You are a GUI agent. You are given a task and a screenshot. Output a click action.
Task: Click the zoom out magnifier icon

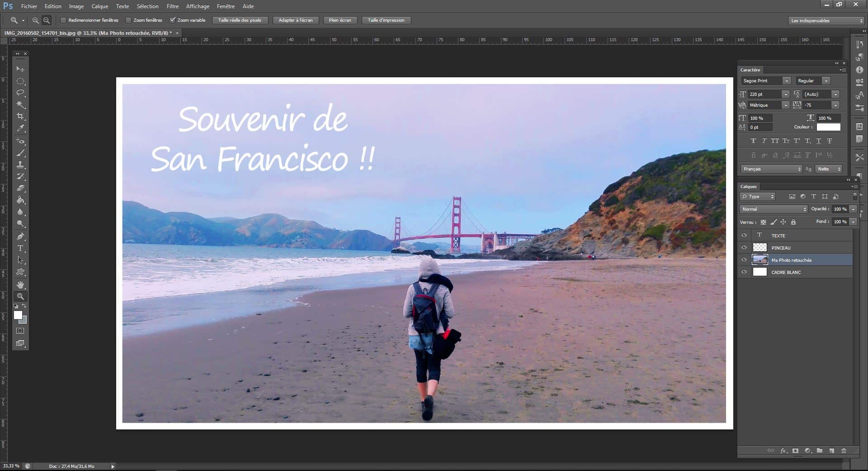(47, 20)
